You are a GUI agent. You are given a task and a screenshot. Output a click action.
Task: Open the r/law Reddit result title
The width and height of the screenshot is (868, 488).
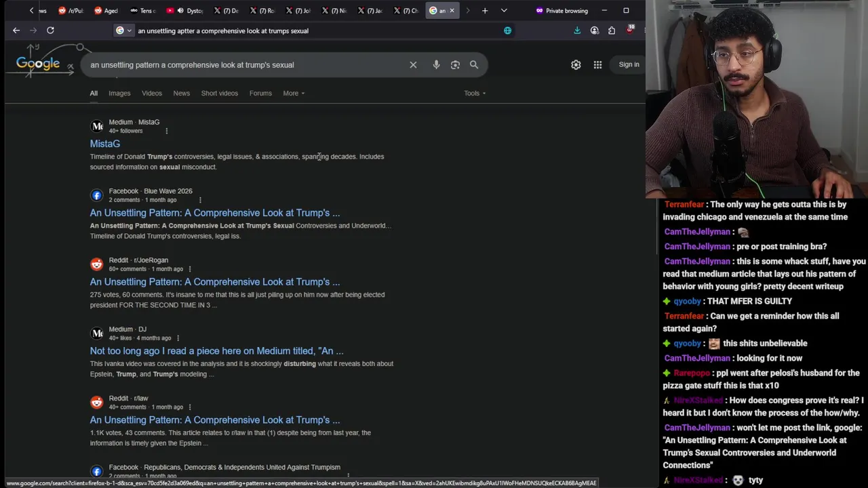pyautogui.click(x=215, y=420)
